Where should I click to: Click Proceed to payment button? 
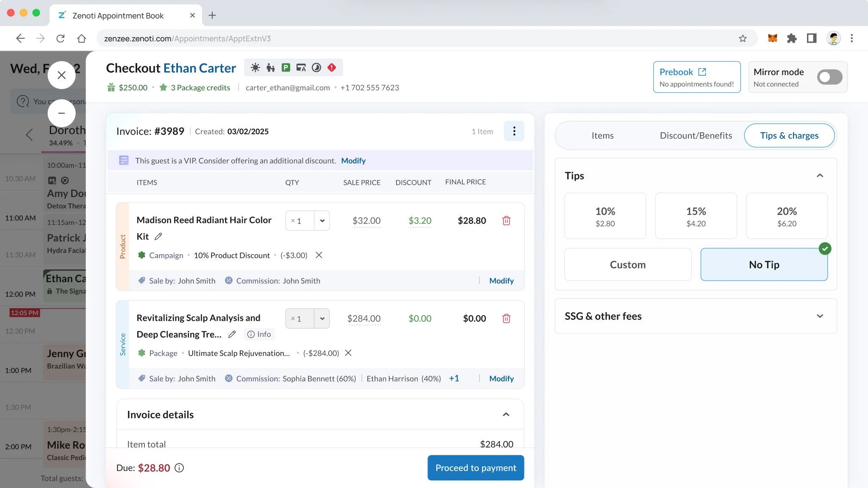(475, 468)
